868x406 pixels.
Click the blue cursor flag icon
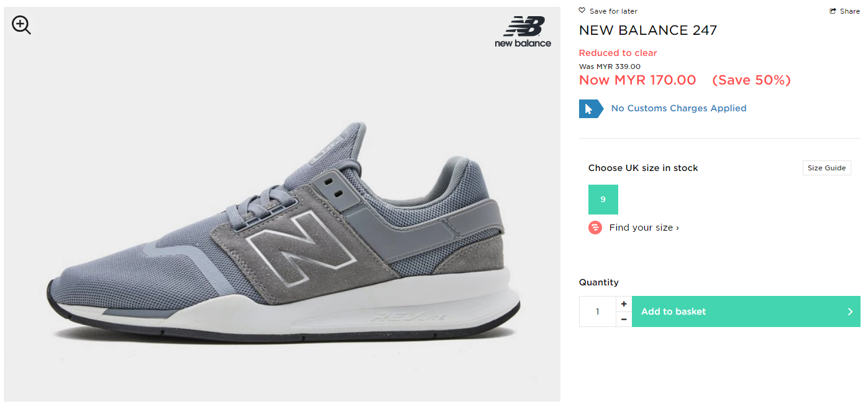coord(590,109)
